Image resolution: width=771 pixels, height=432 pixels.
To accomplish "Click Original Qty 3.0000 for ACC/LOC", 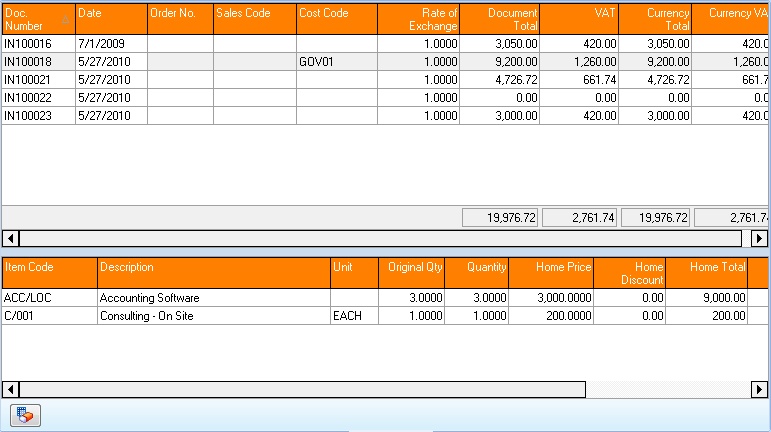I will (x=426, y=298).
